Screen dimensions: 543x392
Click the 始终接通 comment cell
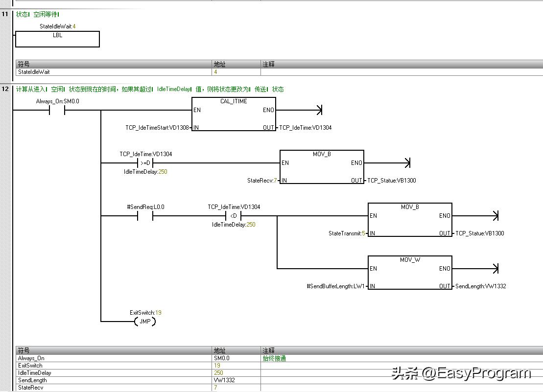coord(401,358)
